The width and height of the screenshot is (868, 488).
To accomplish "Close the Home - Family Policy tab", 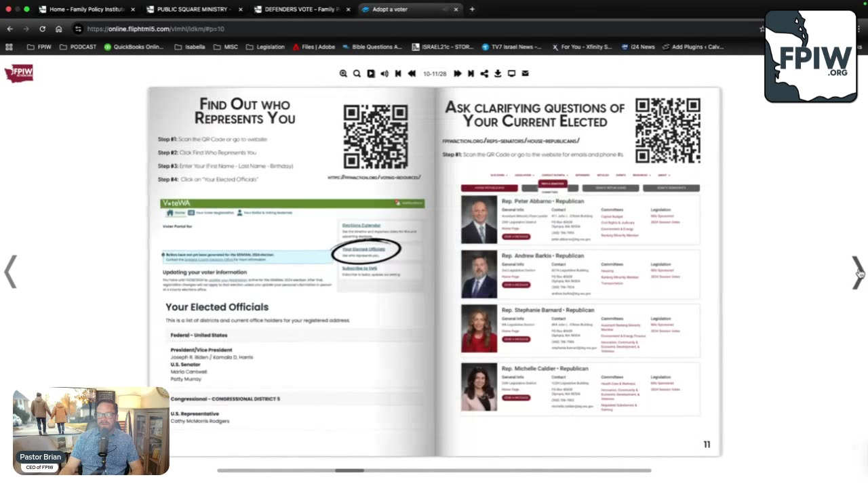I will click(x=132, y=9).
